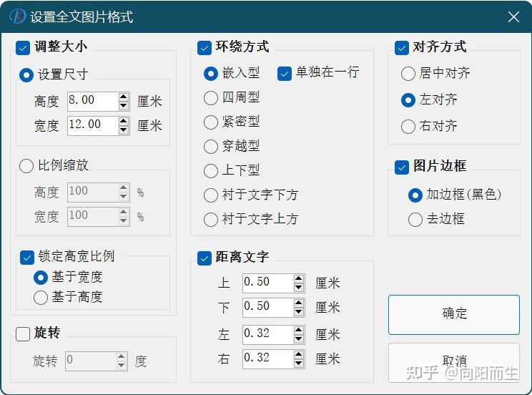Select 基于宽度 radio option
The height and width of the screenshot is (395, 532).
click(41, 278)
